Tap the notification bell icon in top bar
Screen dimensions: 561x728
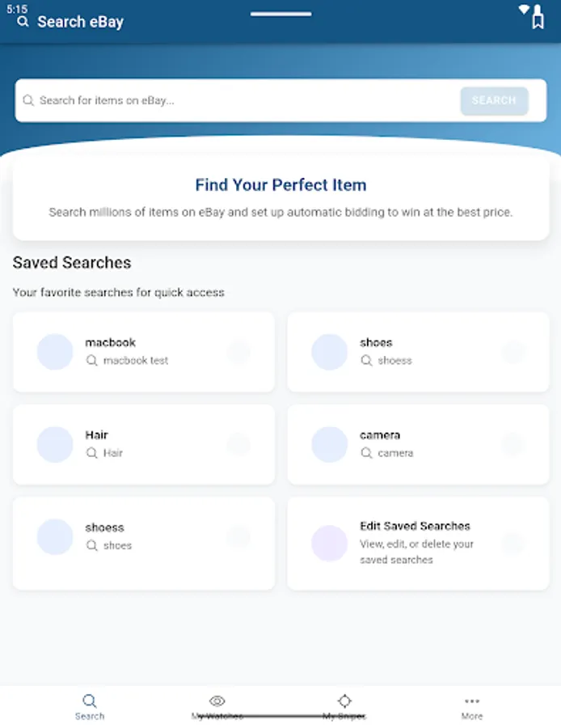538,18
